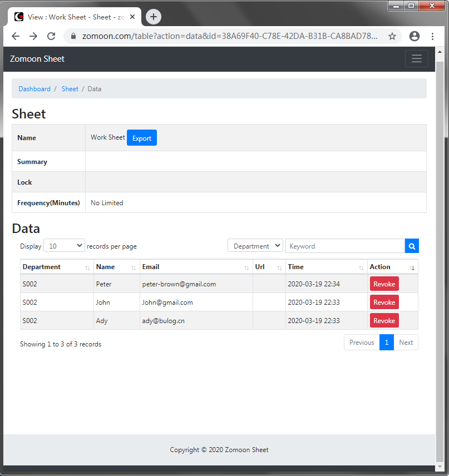The height and width of the screenshot is (476, 449).
Task: Open the hamburger navigation menu
Action: [x=417, y=59]
